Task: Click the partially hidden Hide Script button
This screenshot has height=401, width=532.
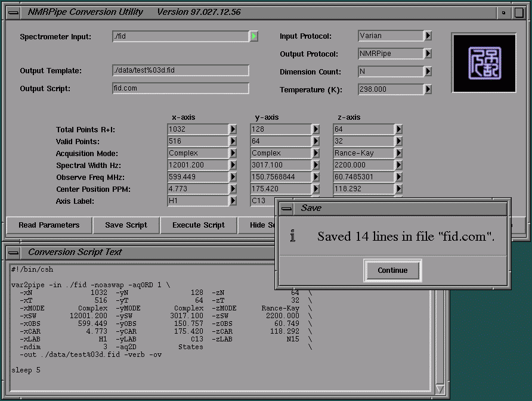Action: [x=257, y=225]
